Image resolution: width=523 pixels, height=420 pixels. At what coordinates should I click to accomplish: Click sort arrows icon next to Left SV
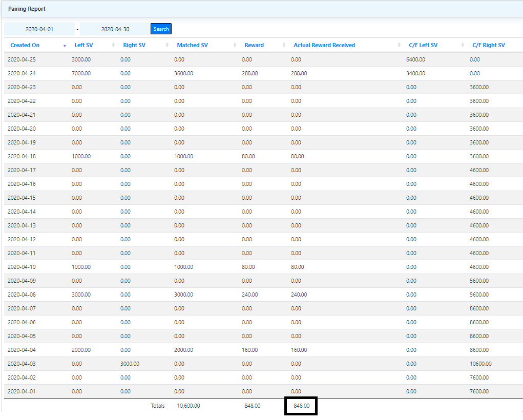pos(113,45)
